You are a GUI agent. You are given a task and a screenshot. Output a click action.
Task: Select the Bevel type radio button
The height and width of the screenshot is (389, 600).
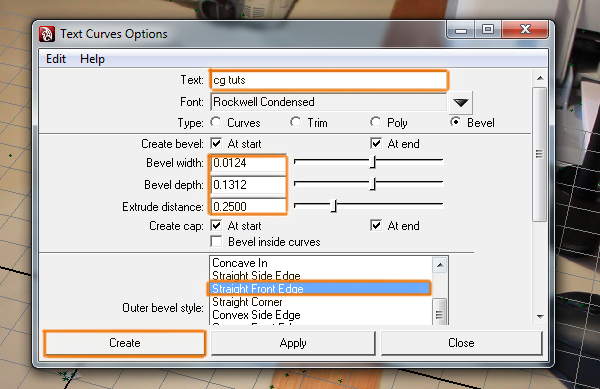click(455, 122)
